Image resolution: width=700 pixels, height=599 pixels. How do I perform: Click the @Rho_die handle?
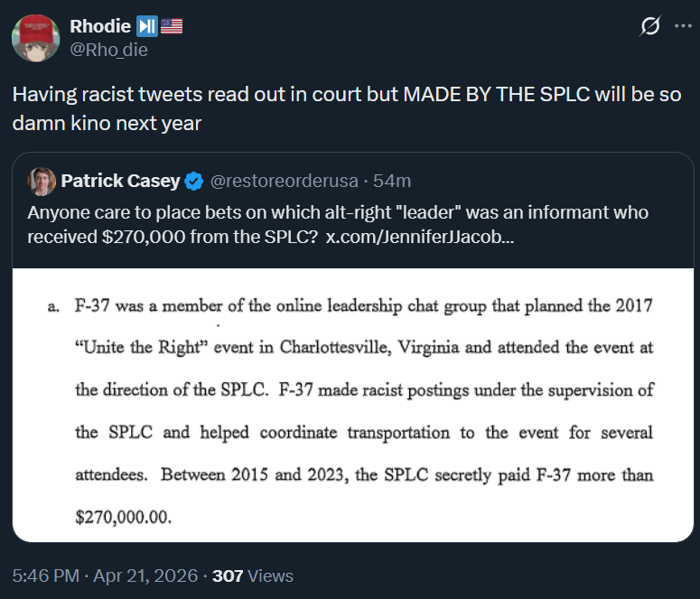pos(108,50)
